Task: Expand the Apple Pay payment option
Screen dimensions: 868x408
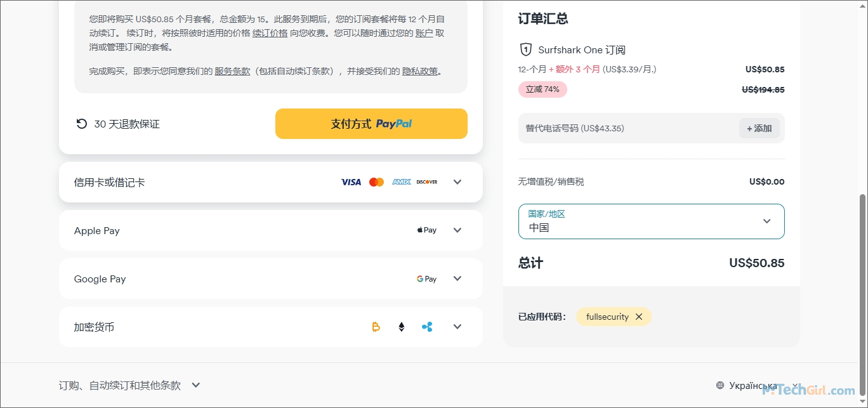Action: click(457, 230)
